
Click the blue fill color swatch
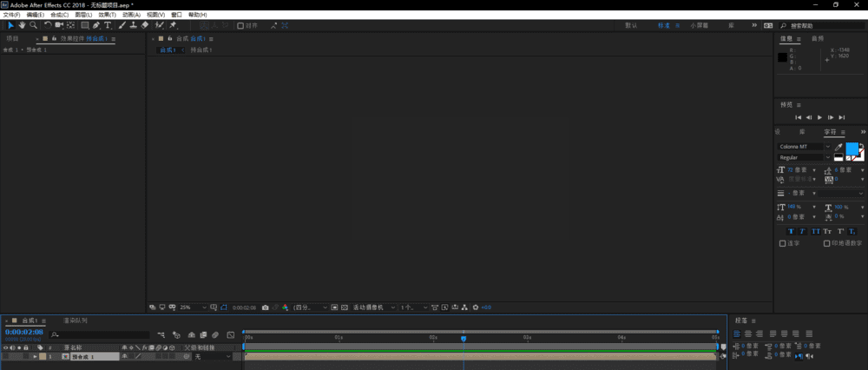click(x=852, y=149)
